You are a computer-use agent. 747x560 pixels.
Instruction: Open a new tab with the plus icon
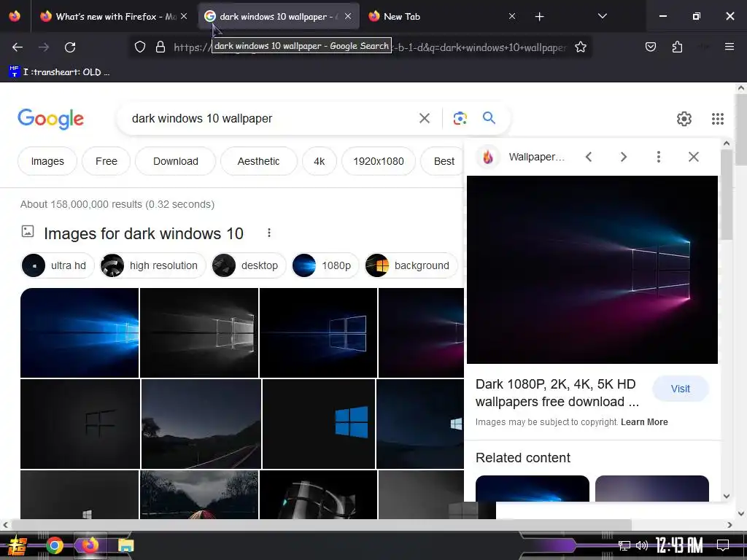click(539, 17)
